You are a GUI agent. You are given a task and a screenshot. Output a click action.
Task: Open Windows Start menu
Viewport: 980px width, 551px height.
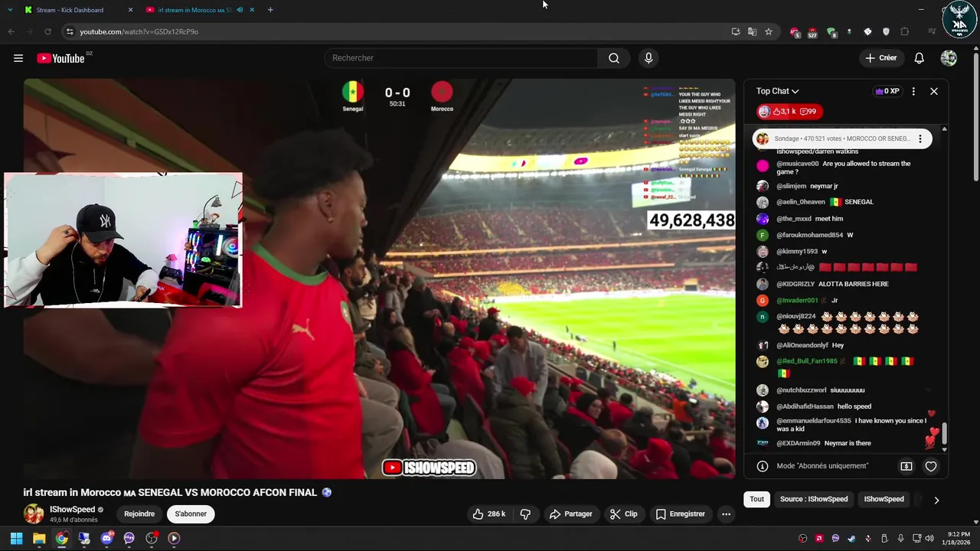coord(16,538)
